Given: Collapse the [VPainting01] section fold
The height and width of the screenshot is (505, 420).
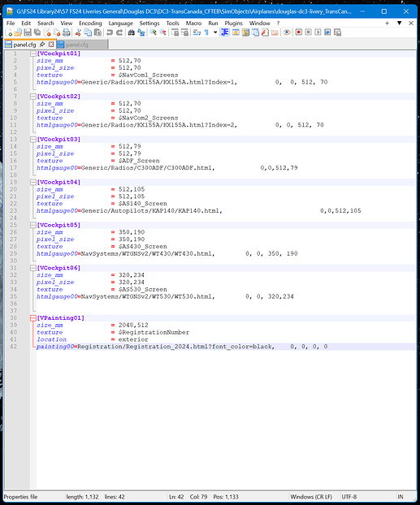Looking at the screenshot, I should click(32, 318).
